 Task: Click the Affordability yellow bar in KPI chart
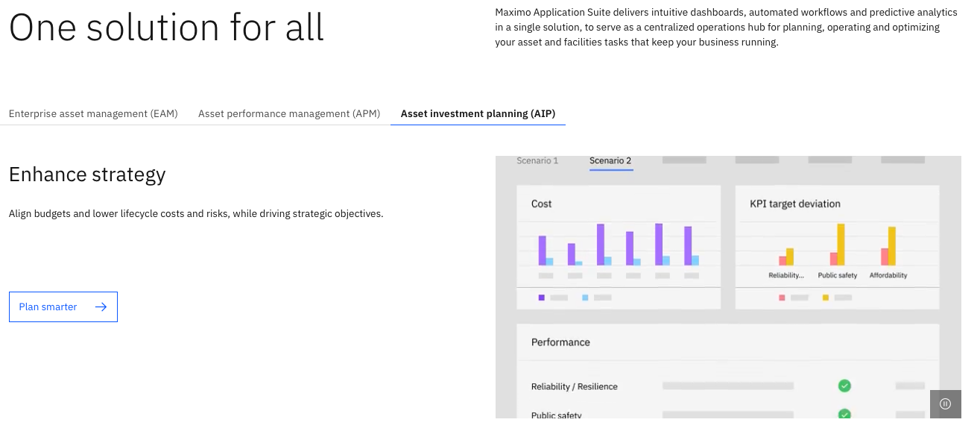tap(892, 246)
